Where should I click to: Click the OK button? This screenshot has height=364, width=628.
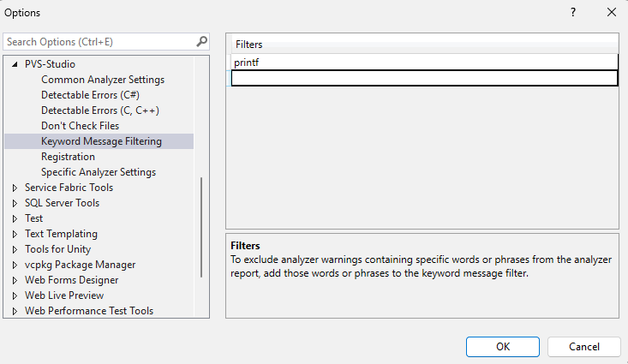click(x=502, y=346)
